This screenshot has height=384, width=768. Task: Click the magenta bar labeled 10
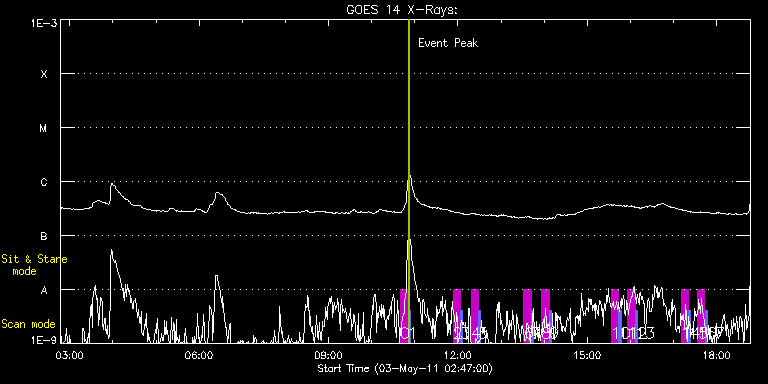click(615, 316)
